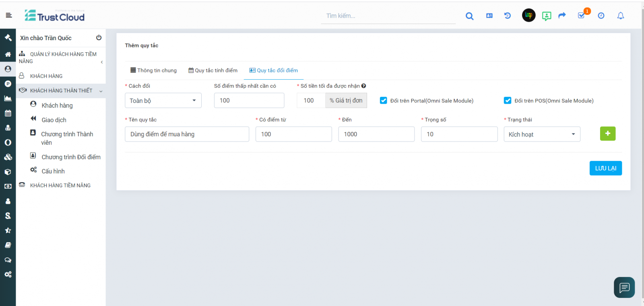Open the Trạng thái dropdown
The image size is (644, 306).
(542, 134)
